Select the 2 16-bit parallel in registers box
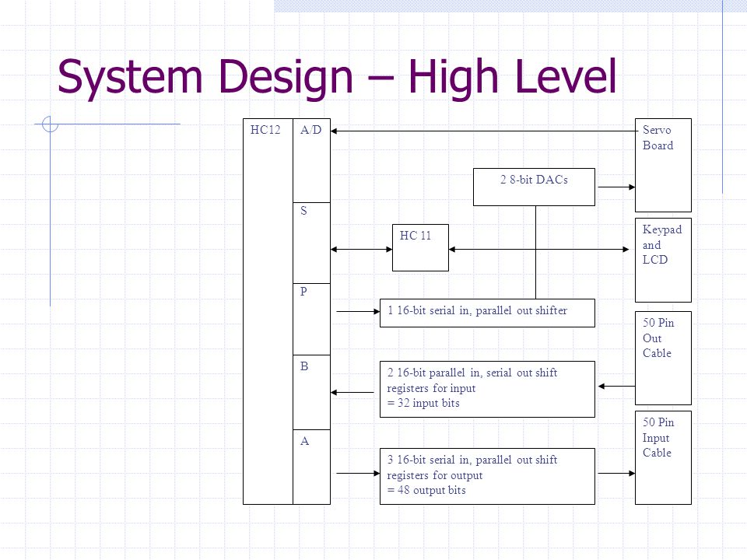The image size is (747, 560). click(487, 389)
